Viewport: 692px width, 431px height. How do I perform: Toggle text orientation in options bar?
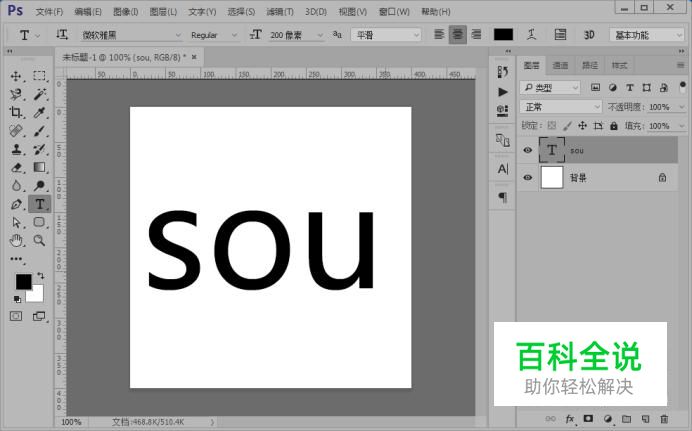pyautogui.click(x=62, y=34)
